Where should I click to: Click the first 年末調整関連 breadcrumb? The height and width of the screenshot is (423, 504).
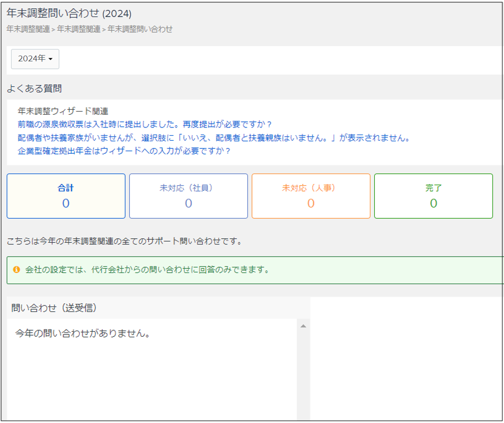(x=28, y=29)
